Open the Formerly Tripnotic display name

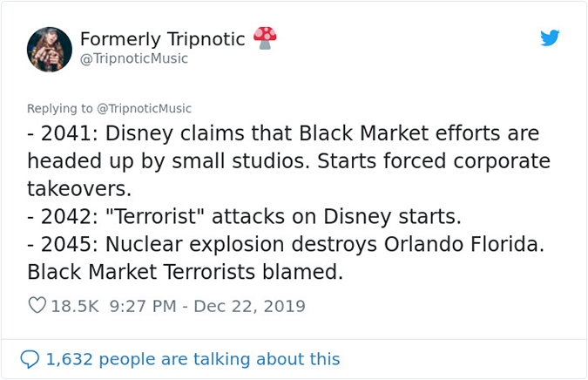(162, 39)
